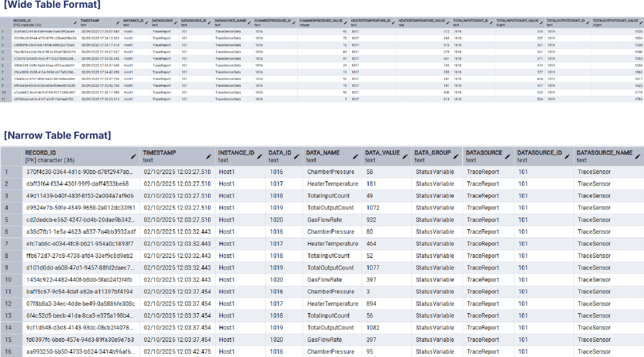Click the edit pencil in DATA_GROUP column header
The height and width of the screenshot is (357, 644).
[x=456, y=157]
